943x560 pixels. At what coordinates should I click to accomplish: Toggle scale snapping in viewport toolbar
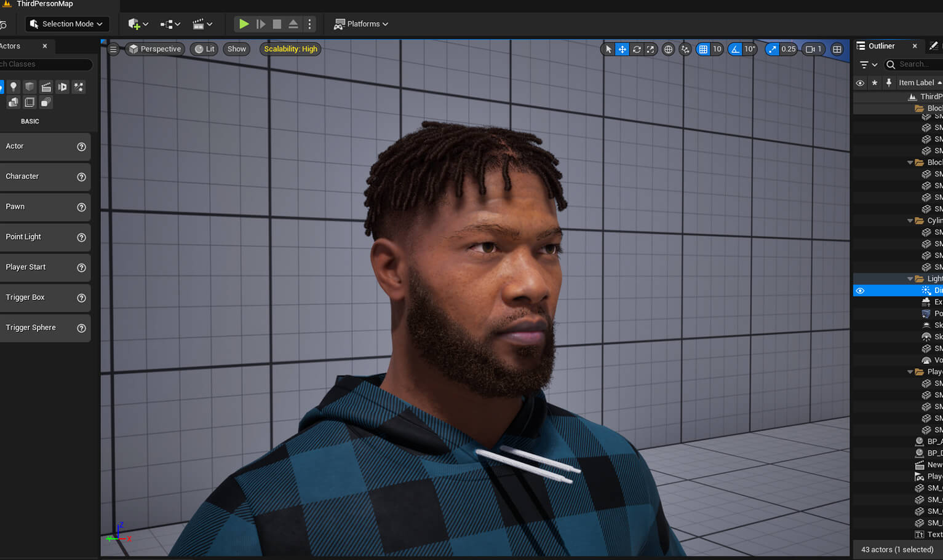click(772, 49)
